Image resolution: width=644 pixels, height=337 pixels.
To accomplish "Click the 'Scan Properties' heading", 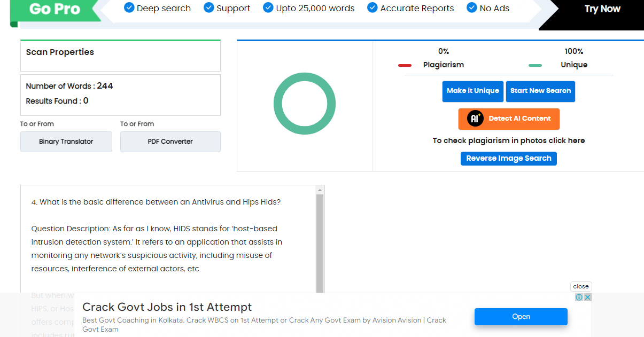I will coord(60,52).
